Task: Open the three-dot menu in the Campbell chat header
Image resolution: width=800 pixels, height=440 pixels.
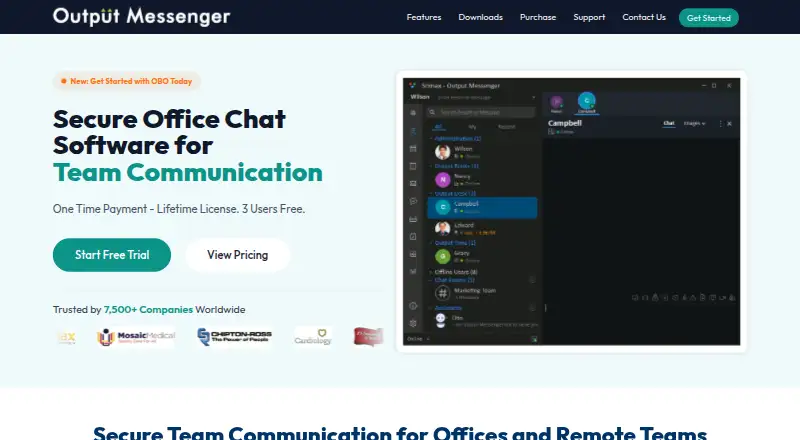Action: pos(720,124)
